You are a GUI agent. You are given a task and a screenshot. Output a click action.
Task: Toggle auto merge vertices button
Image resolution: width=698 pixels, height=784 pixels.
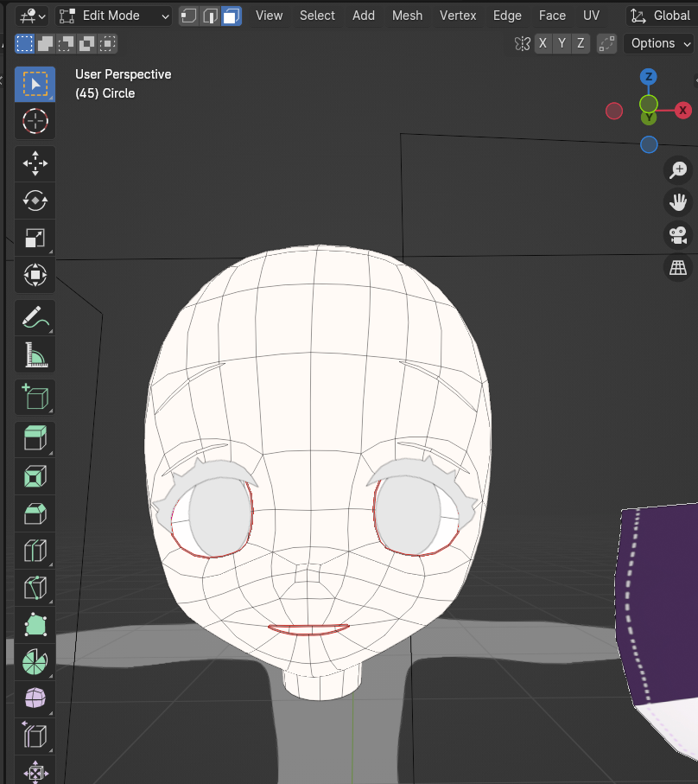click(x=606, y=43)
